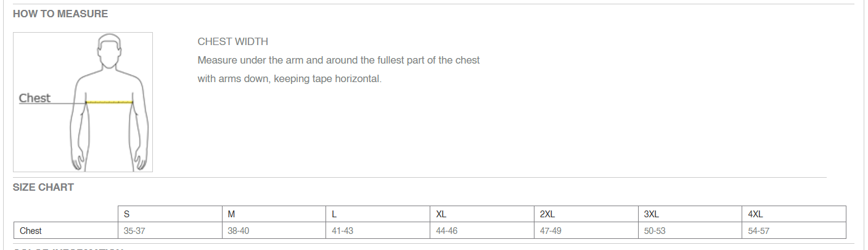This screenshot has height=250, width=868.
Task: Click the CHEST WIDTH title text
Action: point(233,42)
